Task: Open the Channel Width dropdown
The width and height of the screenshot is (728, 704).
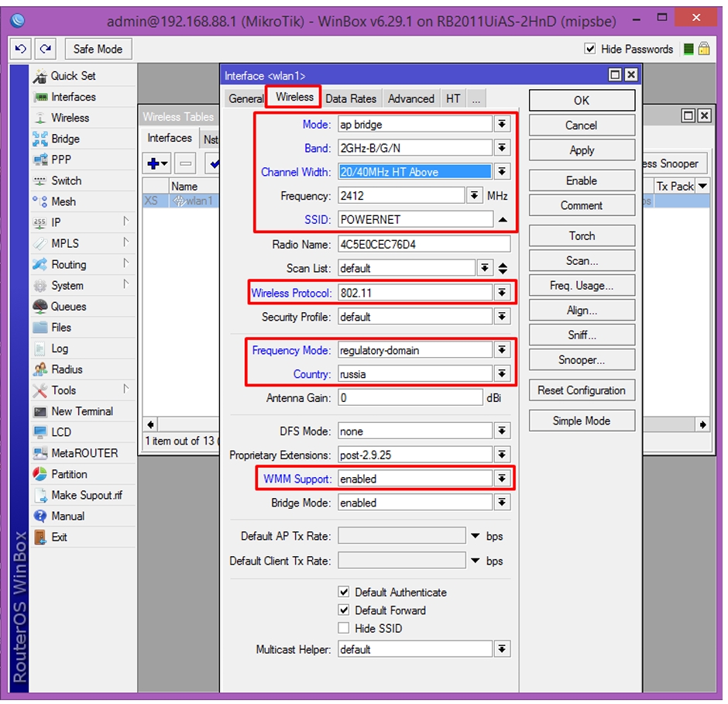Action: (502, 171)
